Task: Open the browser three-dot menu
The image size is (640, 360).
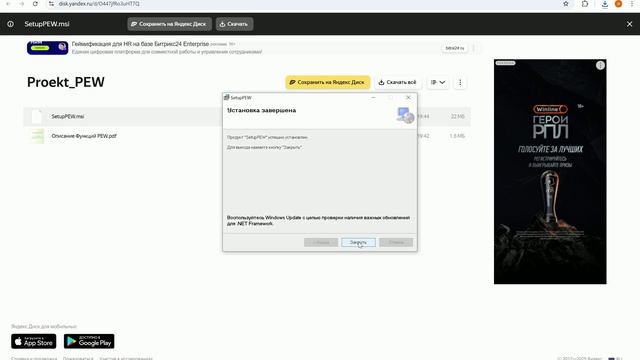Action: (632, 4)
